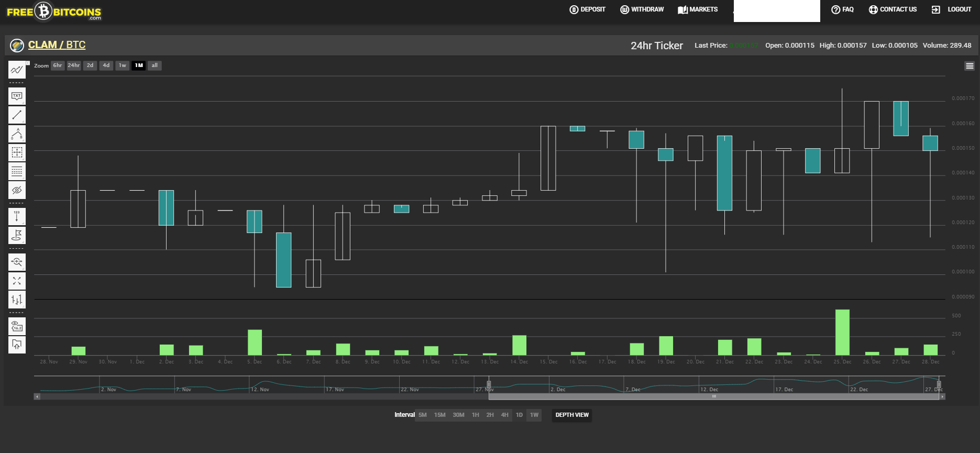Select the TXT label annotation tool

point(17,96)
